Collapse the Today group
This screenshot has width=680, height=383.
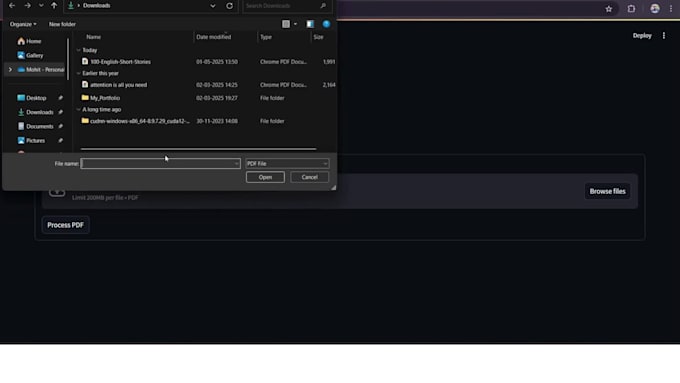point(78,50)
